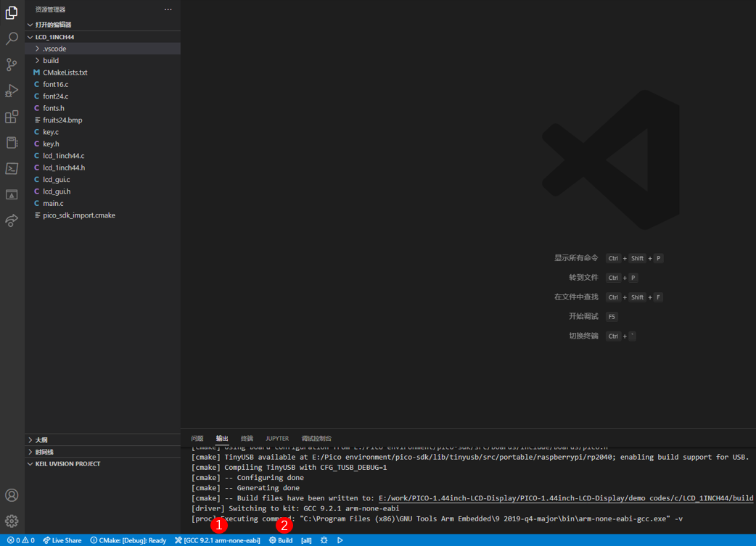Viewport: 756px width, 546px height.
Task: Open fonts.h file
Action: (x=103, y=109)
